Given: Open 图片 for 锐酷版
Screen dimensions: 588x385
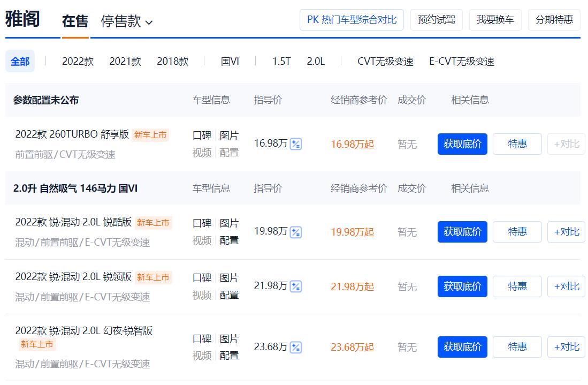Looking at the screenshot, I should pyautogui.click(x=229, y=223).
